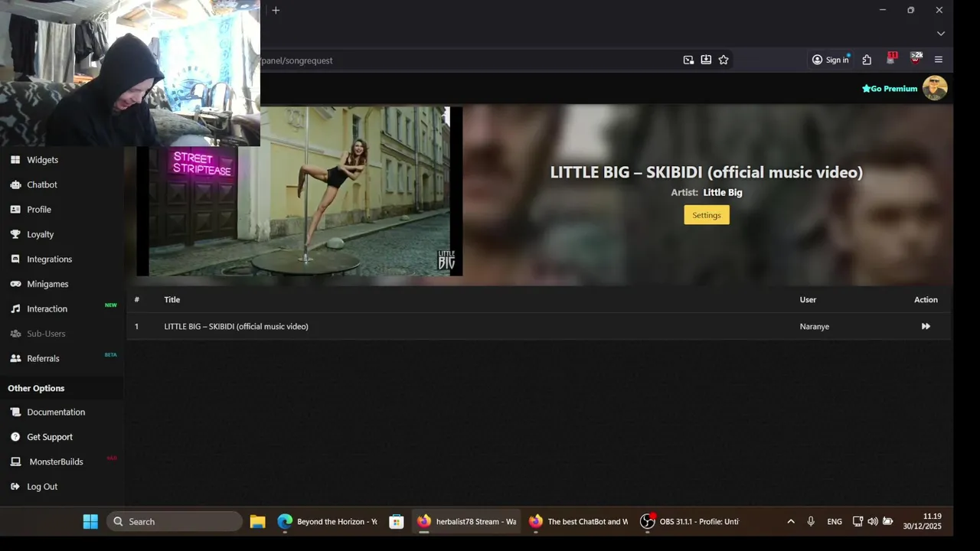The width and height of the screenshot is (980, 551).
Task: Click the yellow Settings button
Action: click(x=707, y=215)
